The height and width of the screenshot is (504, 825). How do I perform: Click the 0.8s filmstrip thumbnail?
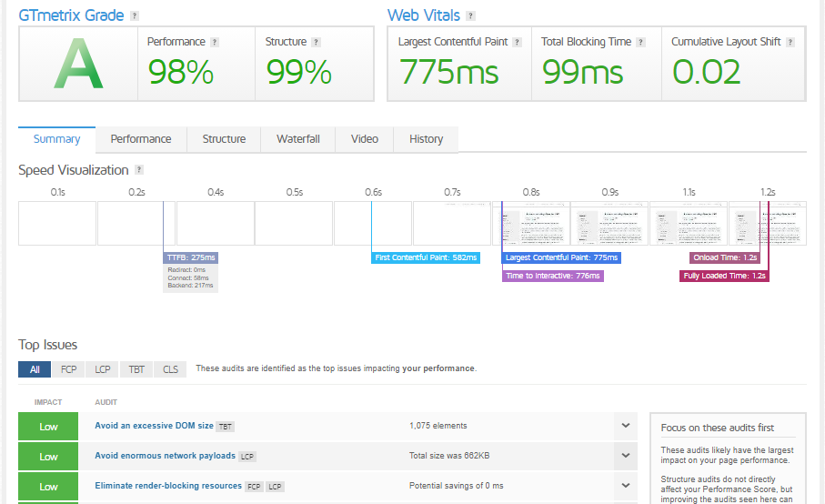tap(531, 223)
